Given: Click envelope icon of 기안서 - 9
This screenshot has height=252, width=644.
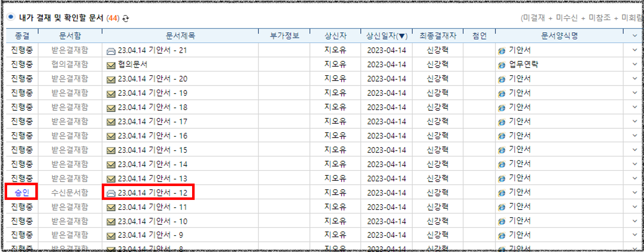Looking at the screenshot, I should [x=111, y=236].
